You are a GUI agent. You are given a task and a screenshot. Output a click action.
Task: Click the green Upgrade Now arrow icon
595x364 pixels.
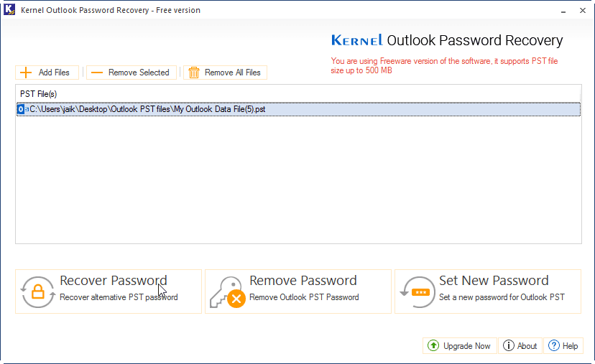tap(433, 346)
